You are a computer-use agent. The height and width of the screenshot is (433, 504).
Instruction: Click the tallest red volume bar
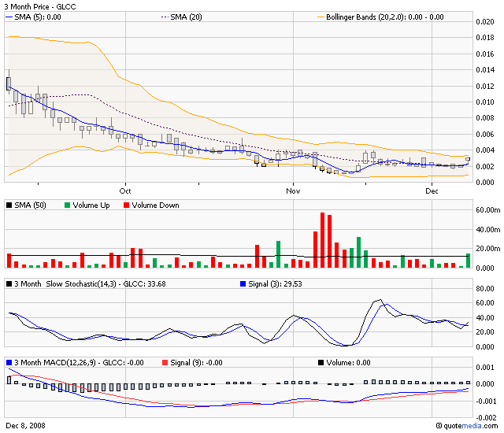[322, 240]
